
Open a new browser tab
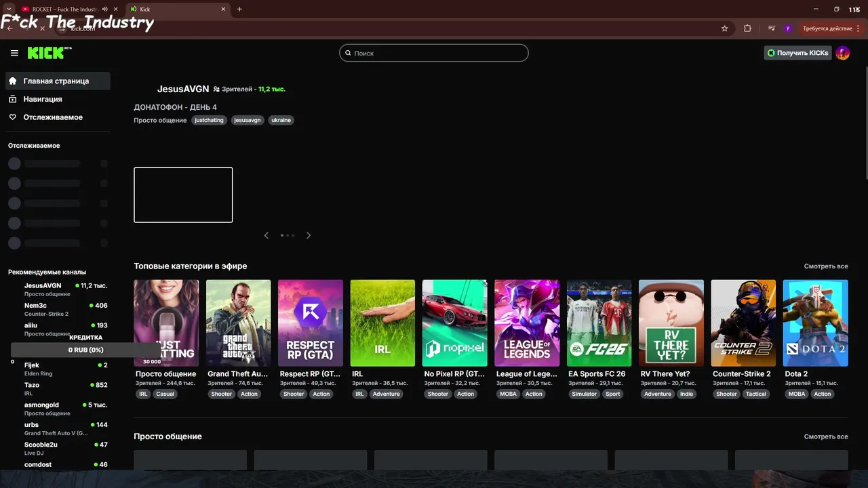coord(239,9)
